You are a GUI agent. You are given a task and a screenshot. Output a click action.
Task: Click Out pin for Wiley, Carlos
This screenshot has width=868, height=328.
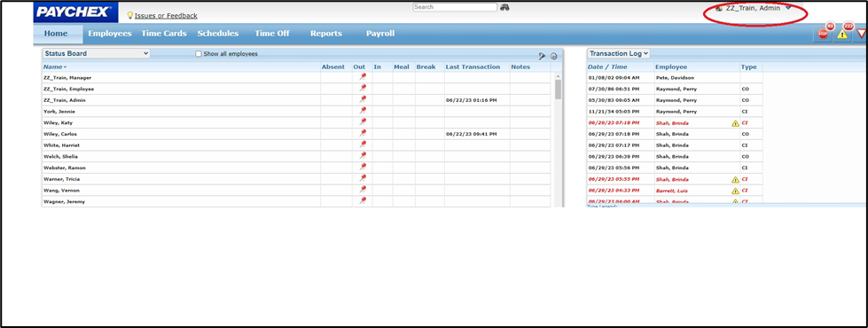click(x=363, y=133)
